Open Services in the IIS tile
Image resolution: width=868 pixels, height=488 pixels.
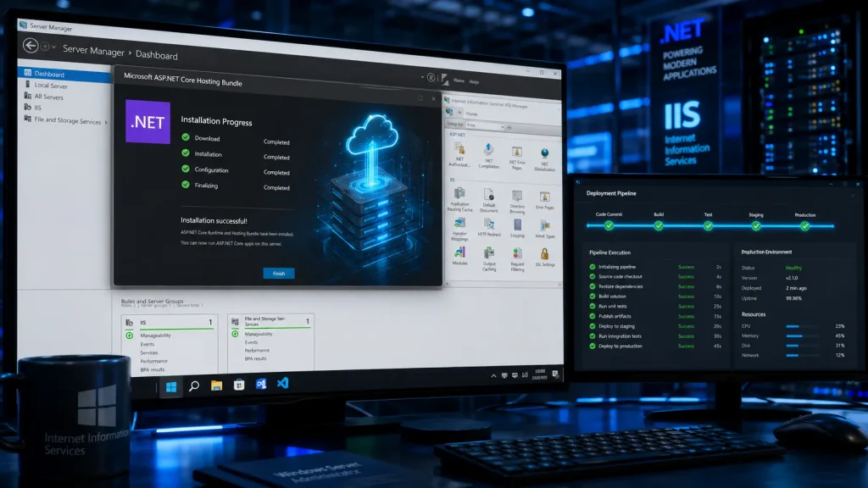(149, 352)
